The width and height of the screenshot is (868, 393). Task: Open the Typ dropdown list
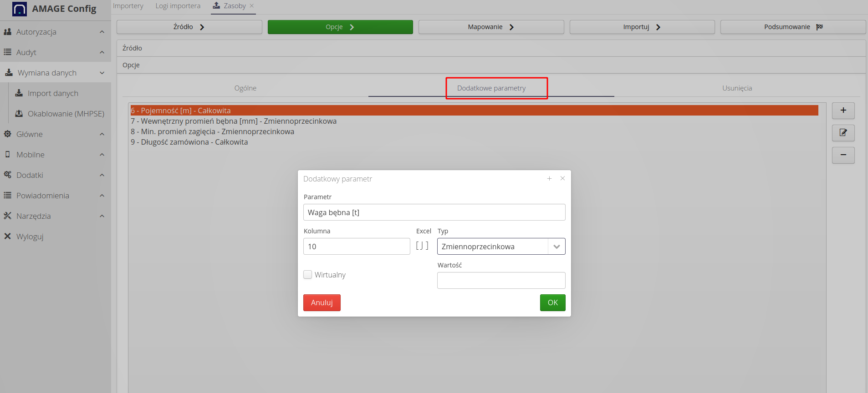[x=556, y=247]
